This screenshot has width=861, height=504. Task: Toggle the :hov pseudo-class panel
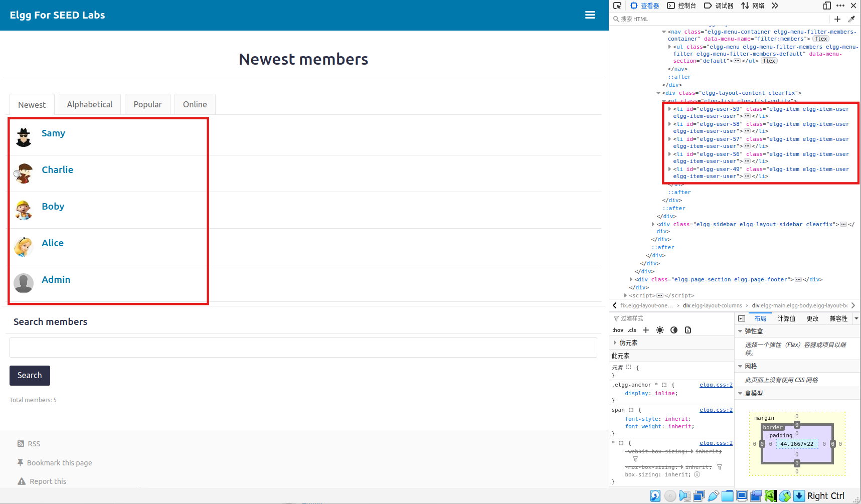coord(618,330)
